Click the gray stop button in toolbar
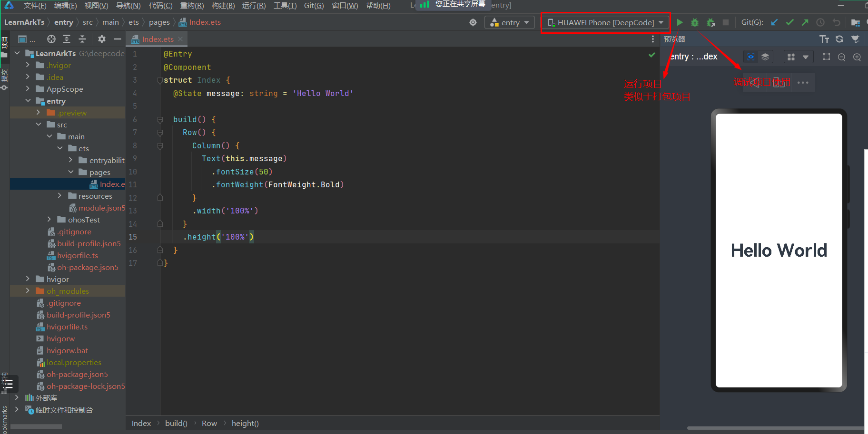This screenshot has width=868, height=434. [726, 22]
